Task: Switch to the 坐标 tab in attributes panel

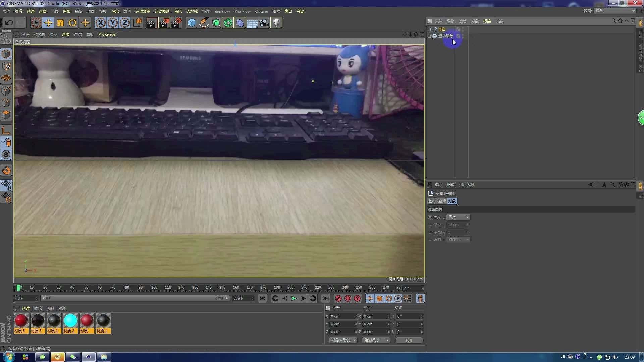Action: coord(442,201)
